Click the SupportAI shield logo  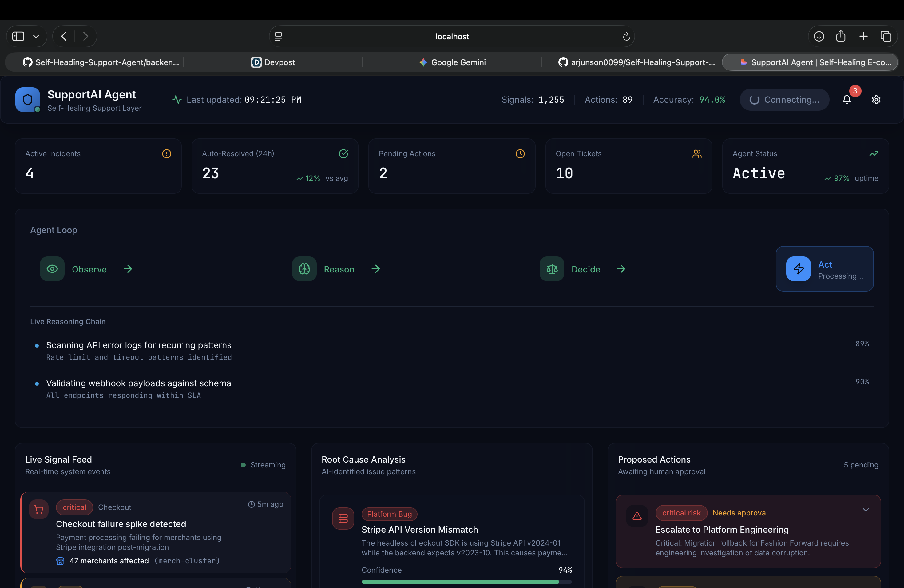tap(27, 100)
